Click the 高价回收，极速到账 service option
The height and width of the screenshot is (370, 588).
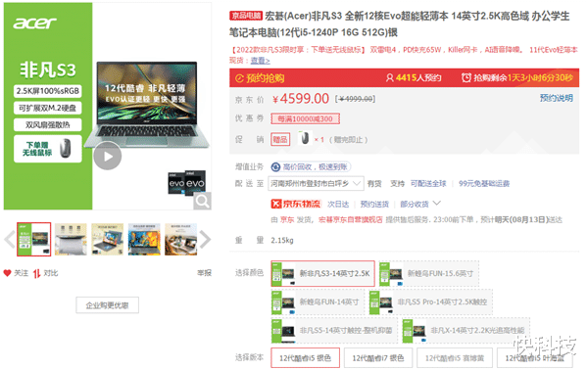[311, 166]
